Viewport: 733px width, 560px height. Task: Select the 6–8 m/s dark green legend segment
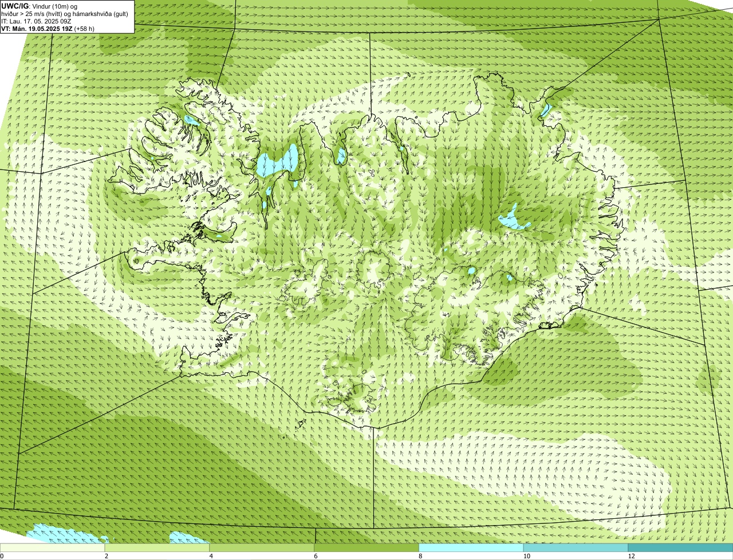[367, 547]
